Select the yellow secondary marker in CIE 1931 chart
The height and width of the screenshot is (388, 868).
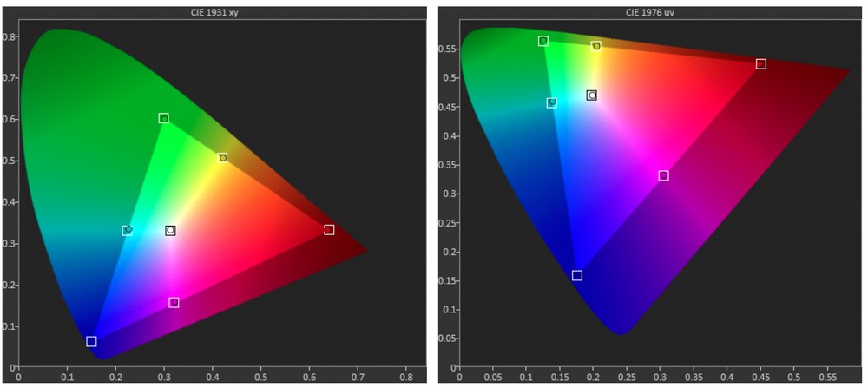[222, 158]
